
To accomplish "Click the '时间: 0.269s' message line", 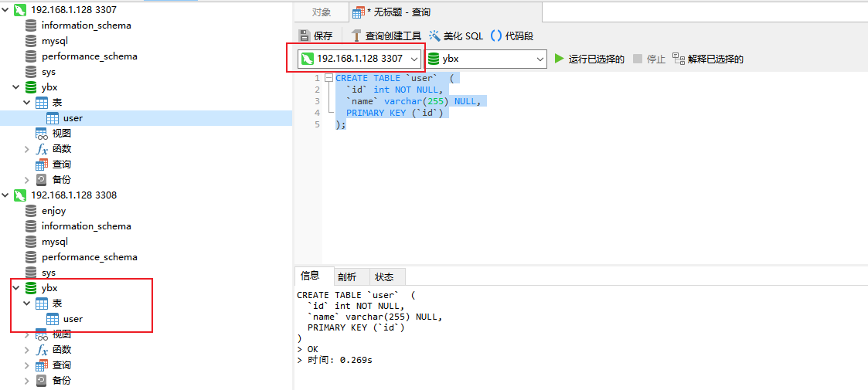I will tap(335, 360).
